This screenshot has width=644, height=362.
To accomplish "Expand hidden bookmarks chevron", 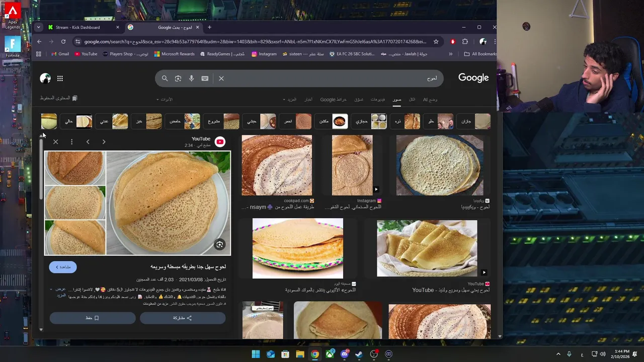I will click(450, 54).
